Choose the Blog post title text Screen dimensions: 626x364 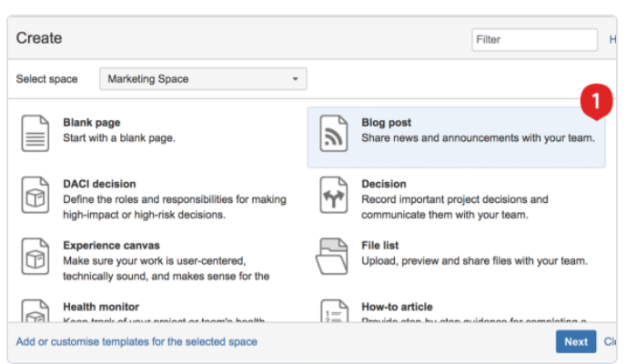coord(386,123)
